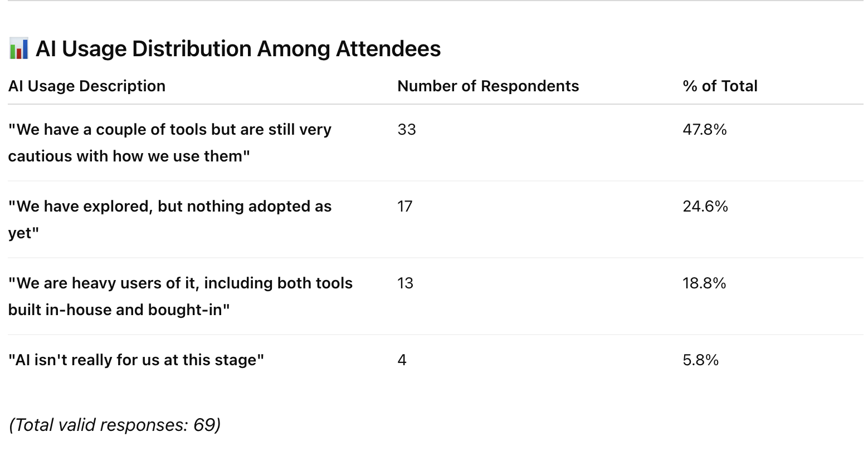Viewport: 868px width, 471px height.
Task: Click the respondents value 13
Action: [x=406, y=283]
